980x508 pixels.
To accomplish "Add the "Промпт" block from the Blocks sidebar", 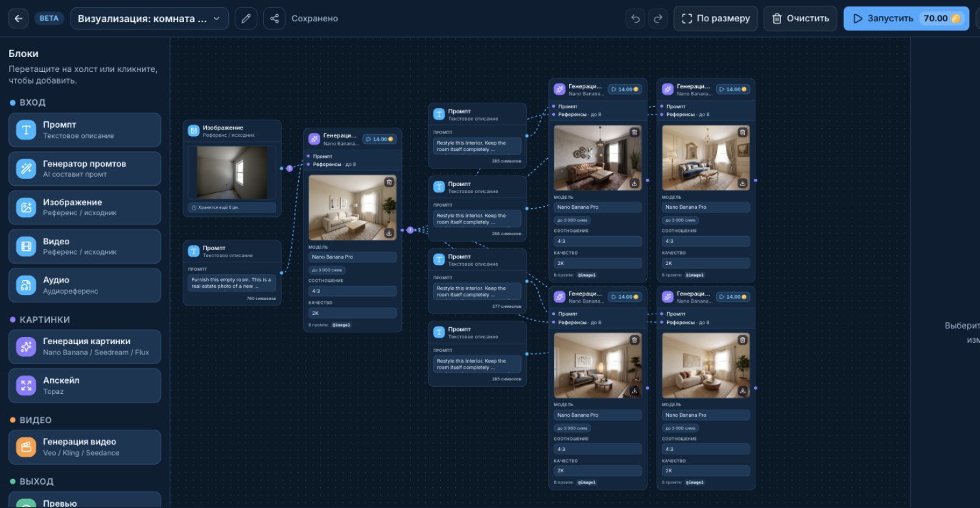I will coord(85,130).
